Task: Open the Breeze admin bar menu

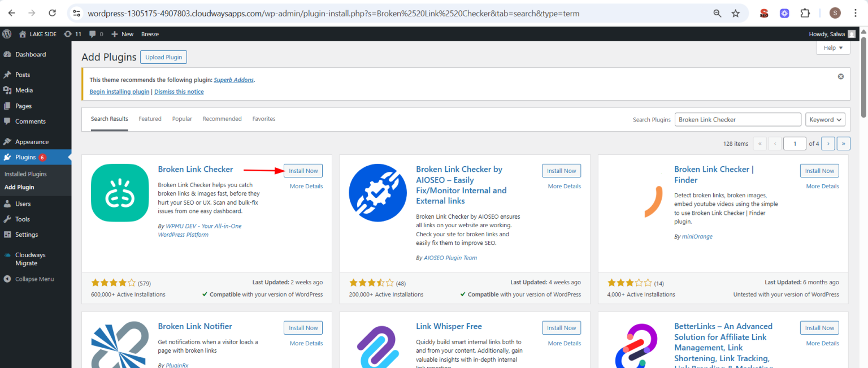Action: [150, 34]
